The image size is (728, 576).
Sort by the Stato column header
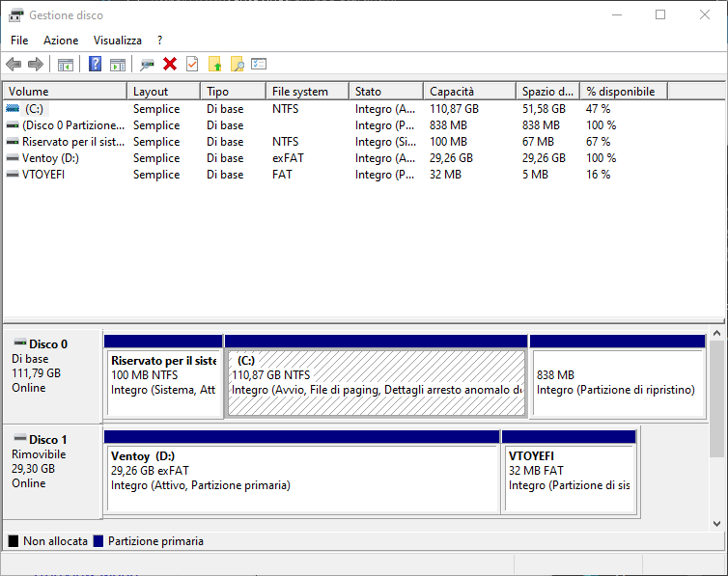coord(386,92)
